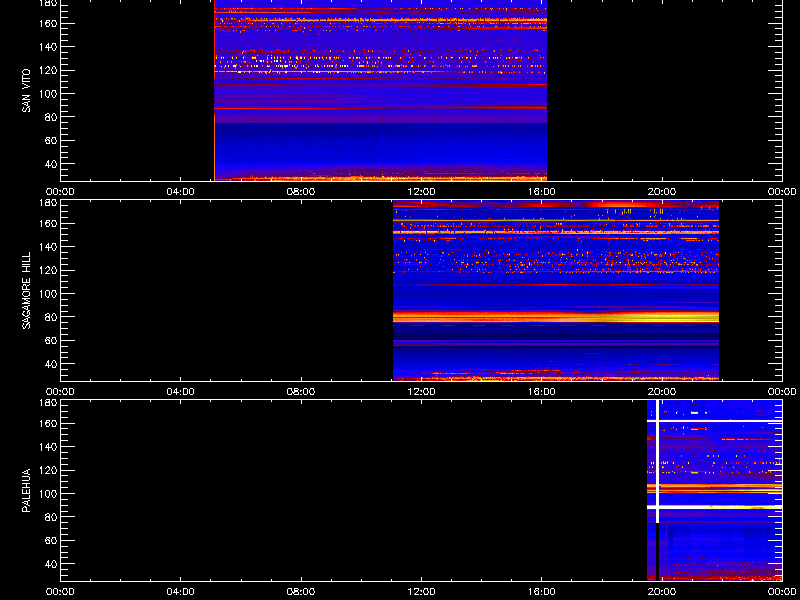Click the red 88 MHz band in San Vito spectrogram
800x600 pixels.
(x=381, y=108)
